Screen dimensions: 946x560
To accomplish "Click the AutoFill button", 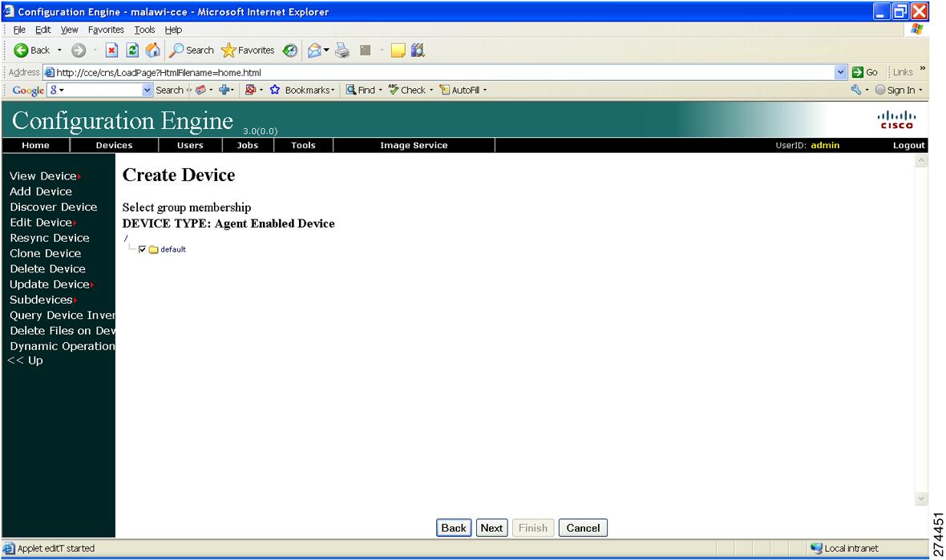I will point(459,90).
